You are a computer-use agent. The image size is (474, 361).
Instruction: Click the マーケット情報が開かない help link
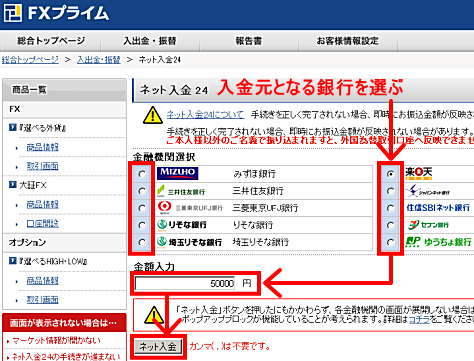(56, 341)
